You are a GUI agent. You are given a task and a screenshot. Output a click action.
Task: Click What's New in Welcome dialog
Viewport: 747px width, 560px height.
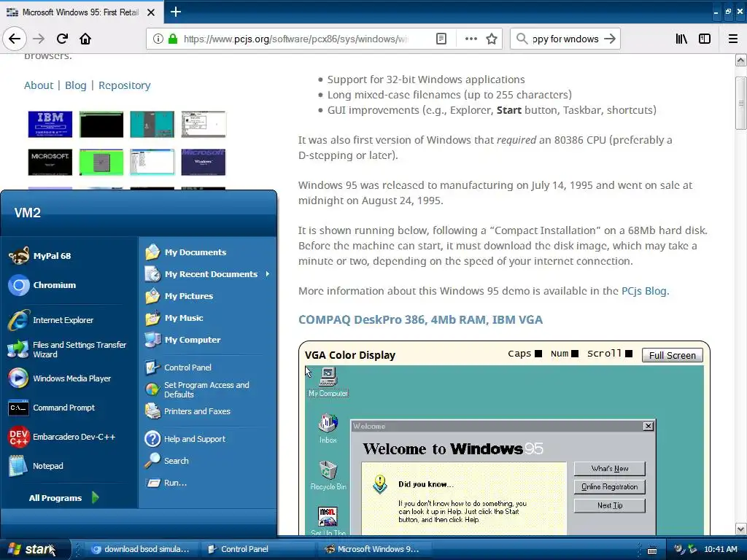tap(610, 469)
